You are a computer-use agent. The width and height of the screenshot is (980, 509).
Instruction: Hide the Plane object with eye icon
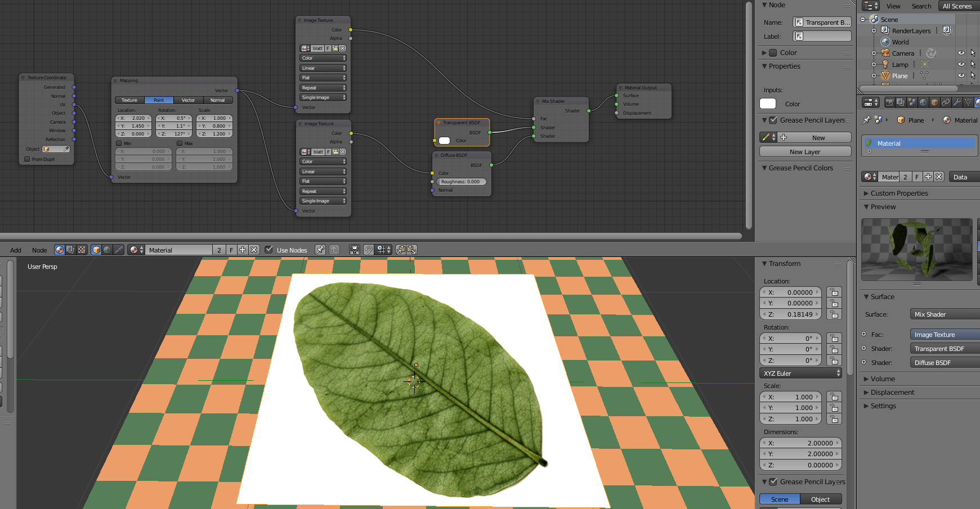pos(961,76)
